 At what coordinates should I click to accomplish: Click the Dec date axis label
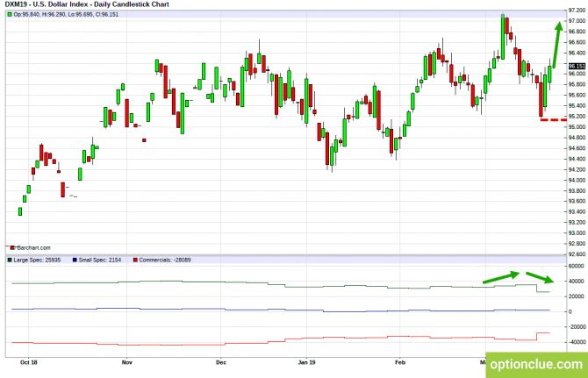tap(221, 362)
